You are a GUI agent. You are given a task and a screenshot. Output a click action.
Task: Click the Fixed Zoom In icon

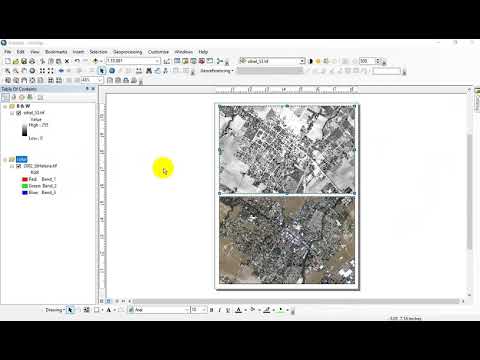point(42,71)
